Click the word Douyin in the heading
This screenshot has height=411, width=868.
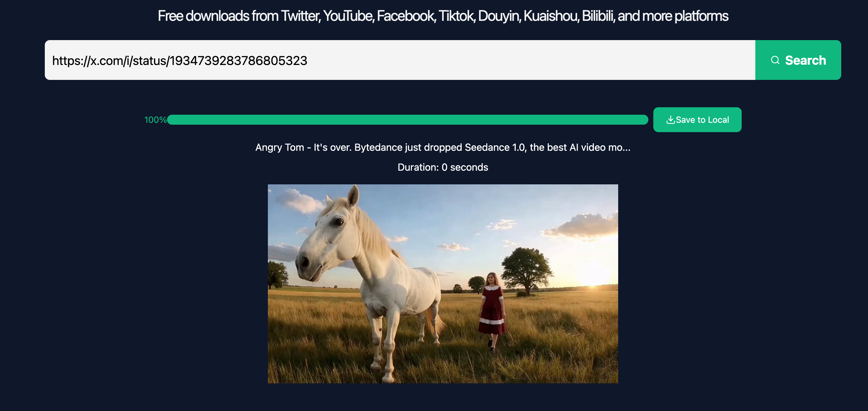(499, 16)
